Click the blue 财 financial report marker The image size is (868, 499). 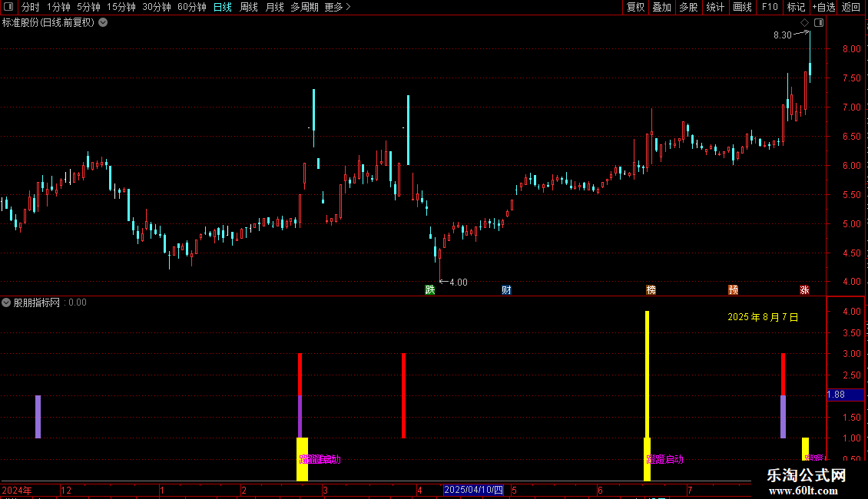pos(506,290)
